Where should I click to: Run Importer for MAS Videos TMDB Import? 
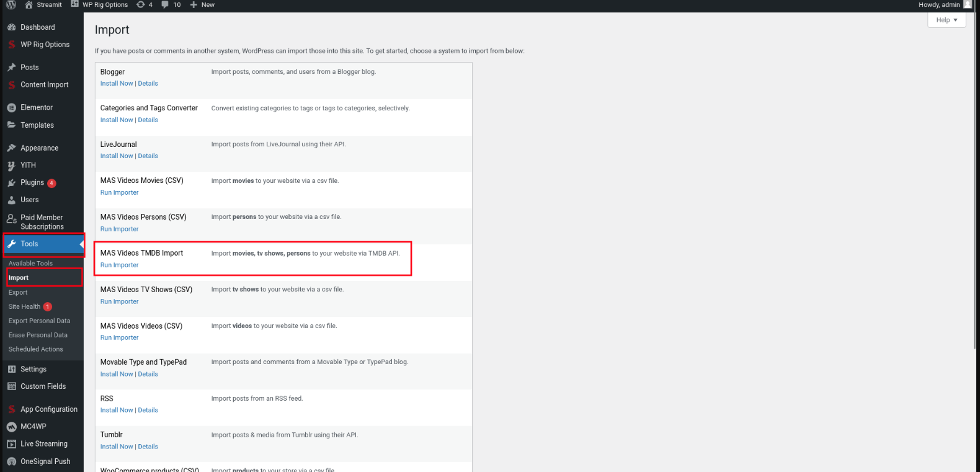point(120,265)
